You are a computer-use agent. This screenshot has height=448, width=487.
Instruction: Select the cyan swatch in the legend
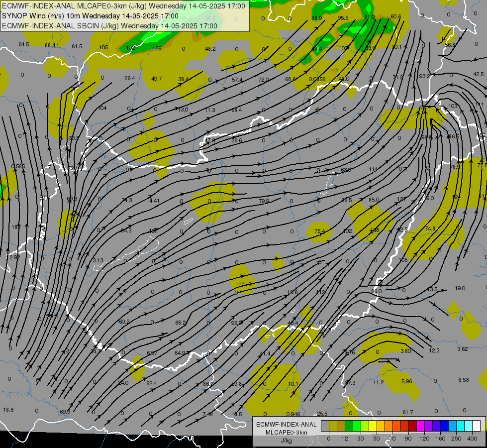coord(461,426)
